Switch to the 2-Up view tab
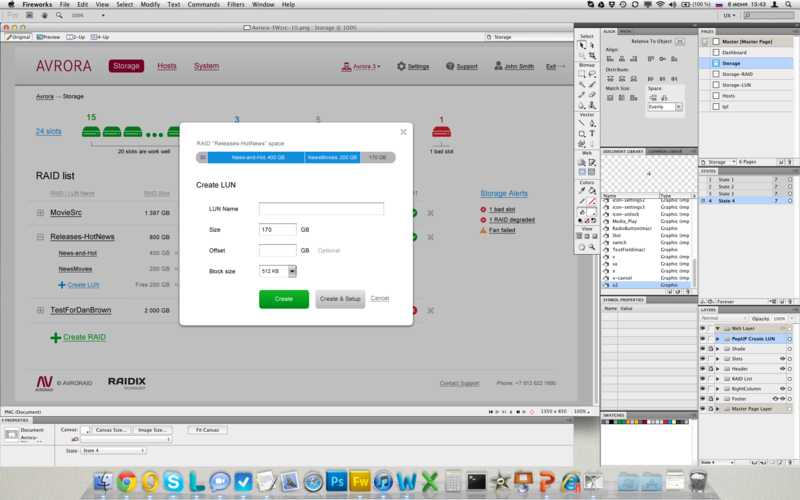Image resolution: width=800 pixels, height=500 pixels. point(76,37)
